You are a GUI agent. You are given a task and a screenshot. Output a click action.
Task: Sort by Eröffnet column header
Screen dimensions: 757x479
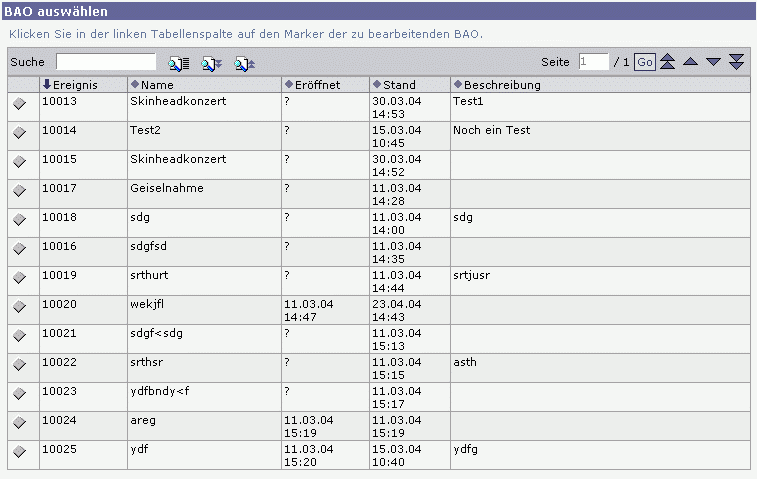[318, 85]
